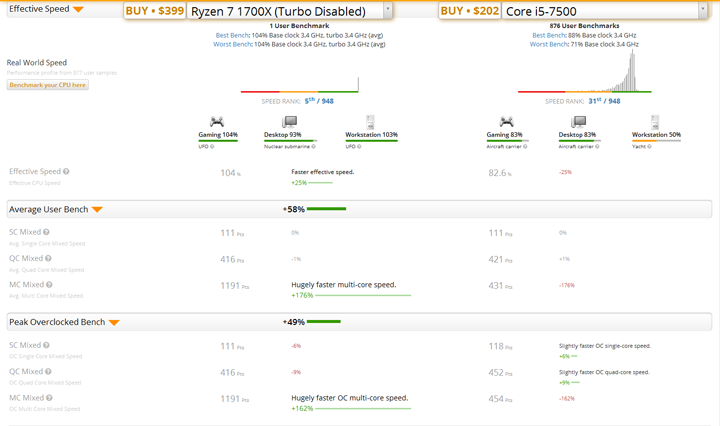Open the Worst Bench link for Core i5-7500
This screenshot has height=426, width=720.
pos(549,44)
